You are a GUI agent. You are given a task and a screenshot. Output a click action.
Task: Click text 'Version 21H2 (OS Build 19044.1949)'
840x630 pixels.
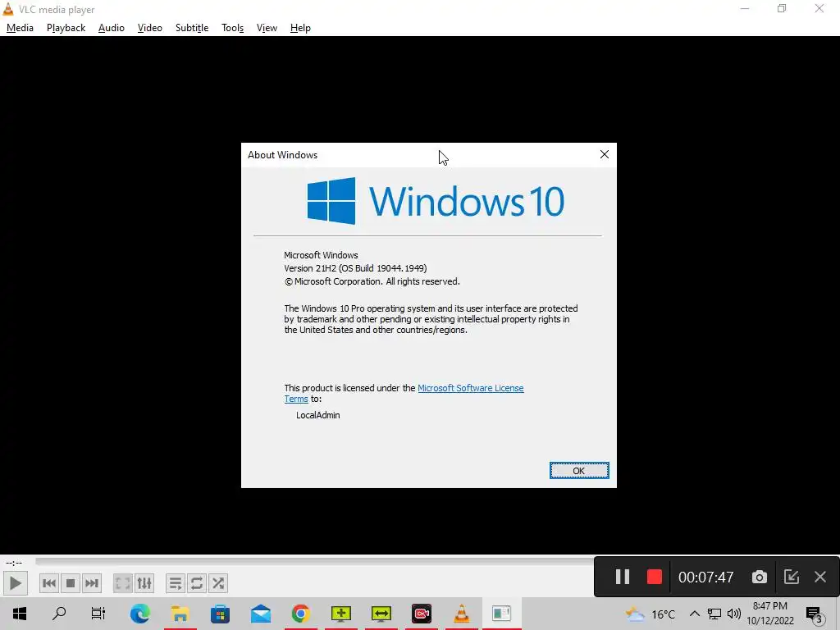click(x=355, y=268)
